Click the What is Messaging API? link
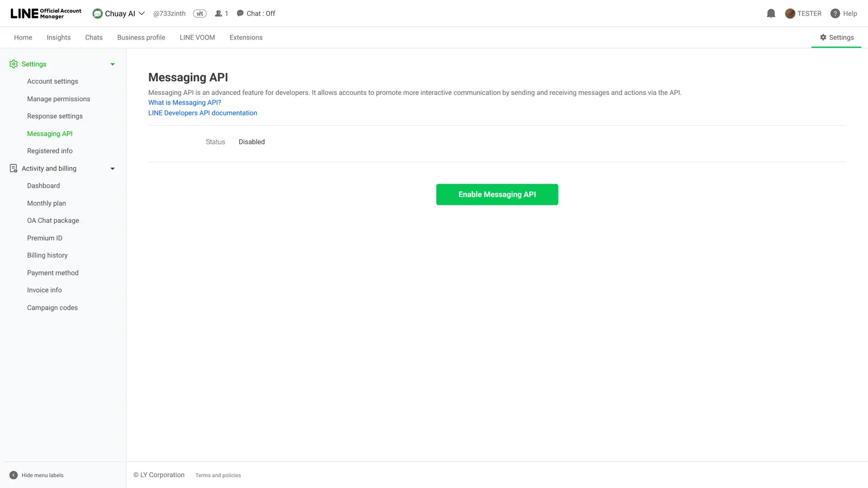This screenshot has height=488, width=868. coord(184,102)
